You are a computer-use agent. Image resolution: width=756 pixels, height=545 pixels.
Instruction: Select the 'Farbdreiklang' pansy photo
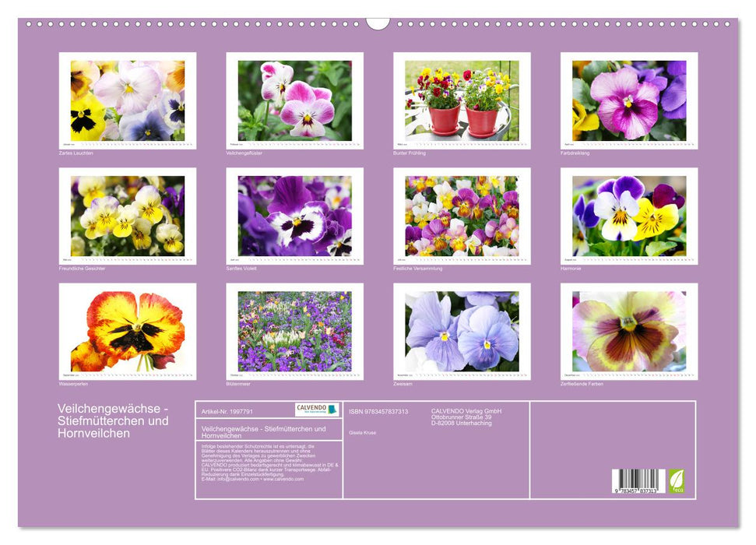(x=629, y=100)
